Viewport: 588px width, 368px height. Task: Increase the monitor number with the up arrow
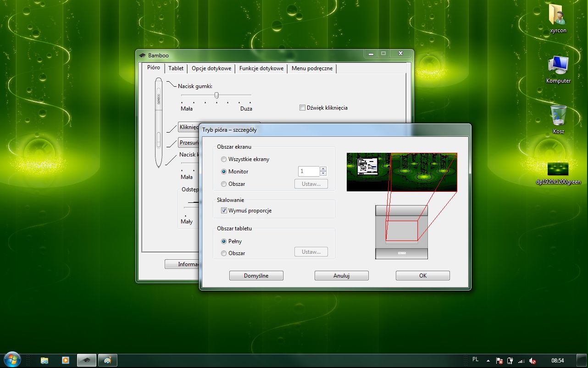coord(323,169)
